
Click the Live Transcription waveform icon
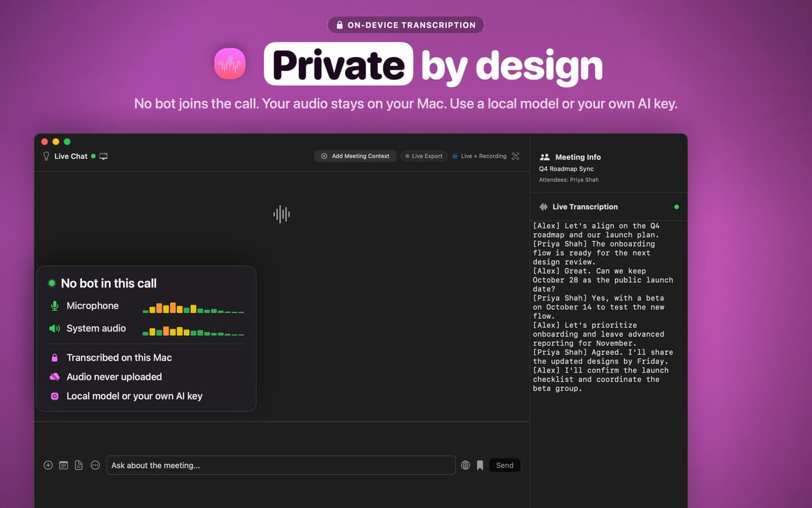[544, 207]
